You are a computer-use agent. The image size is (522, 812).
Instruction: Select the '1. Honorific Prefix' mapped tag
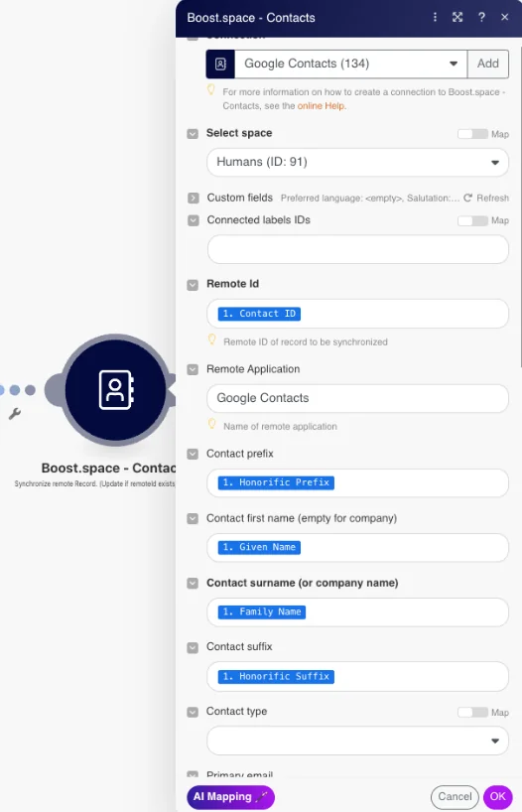(276, 482)
